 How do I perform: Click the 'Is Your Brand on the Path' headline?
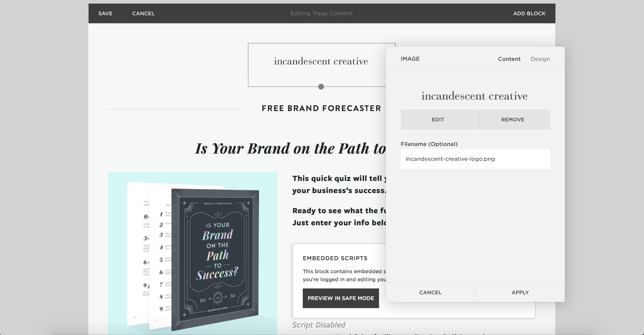pos(291,149)
